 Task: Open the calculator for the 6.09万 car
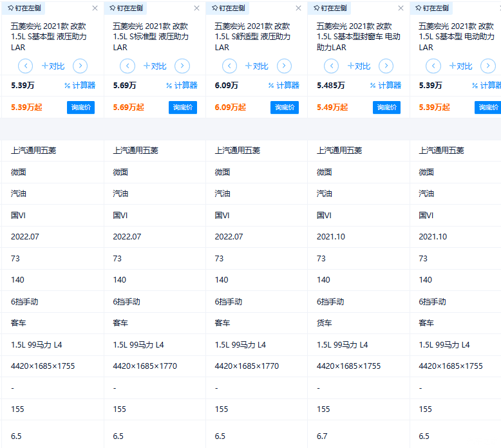[285, 86]
